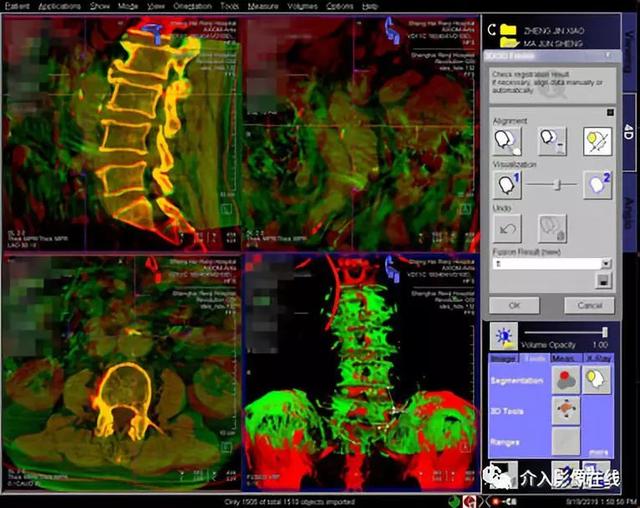The height and width of the screenshot is (508, 640).
Task: Open the Tools menu in the menu bar
Action: coord(229,6)
